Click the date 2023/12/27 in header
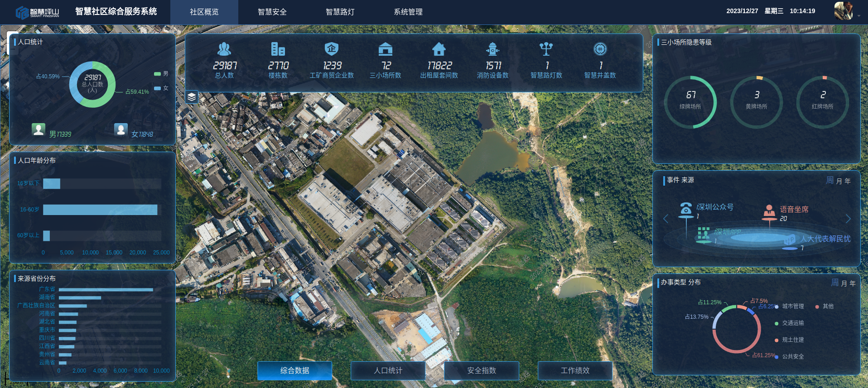Viewport: 868px width, 388px height. coord(742,11)
